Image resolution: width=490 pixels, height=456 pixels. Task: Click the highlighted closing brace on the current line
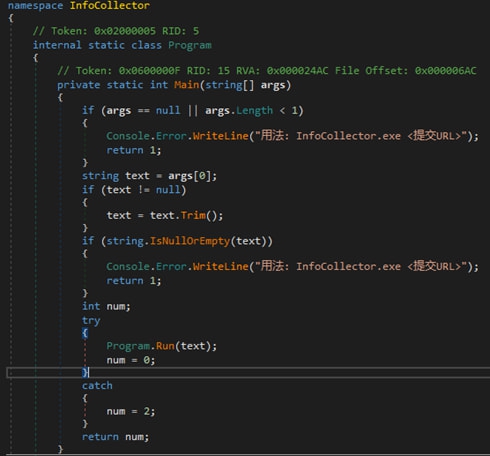point(85,372)
